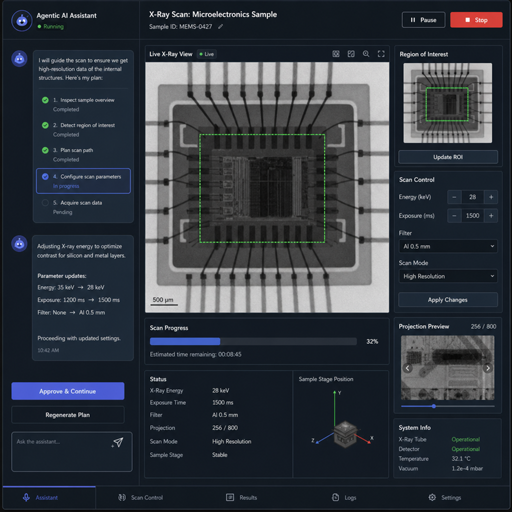The width and height of the screenshot is (512, 512).
Task: Click completed checkmark for Inspect sample overview
Action: click(45, 100)
